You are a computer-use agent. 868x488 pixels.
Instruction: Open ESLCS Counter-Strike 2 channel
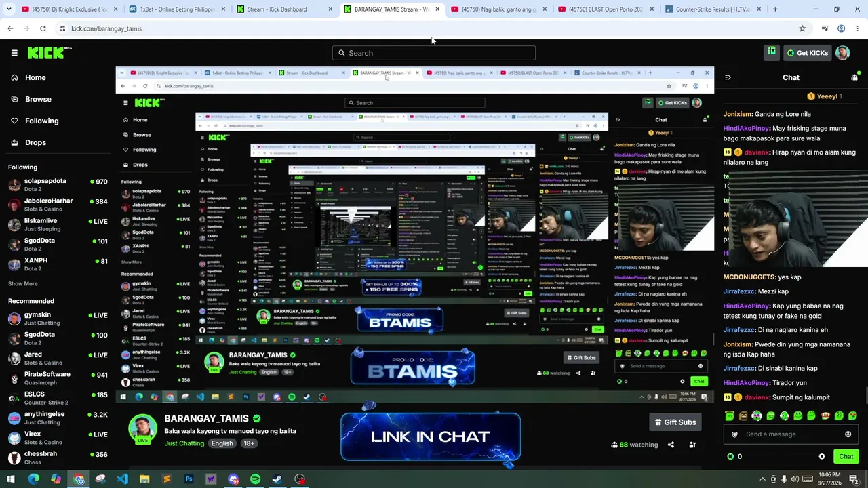point(58,398)
